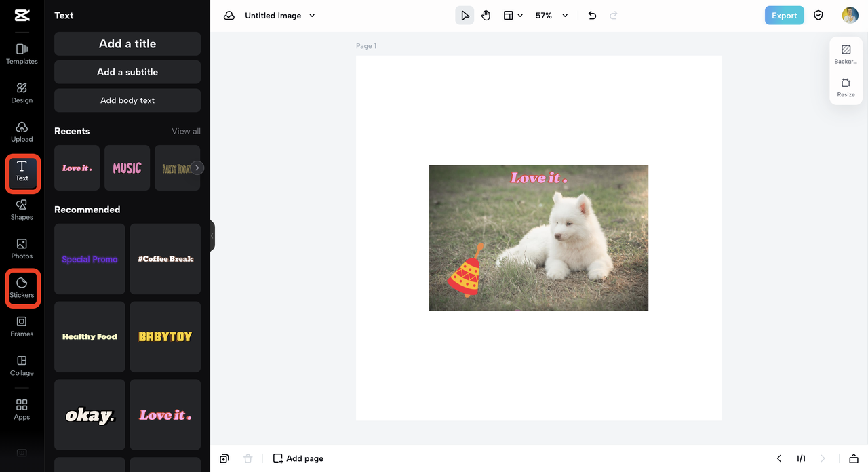Open the user profile avatar

click(x=850, y=16)
